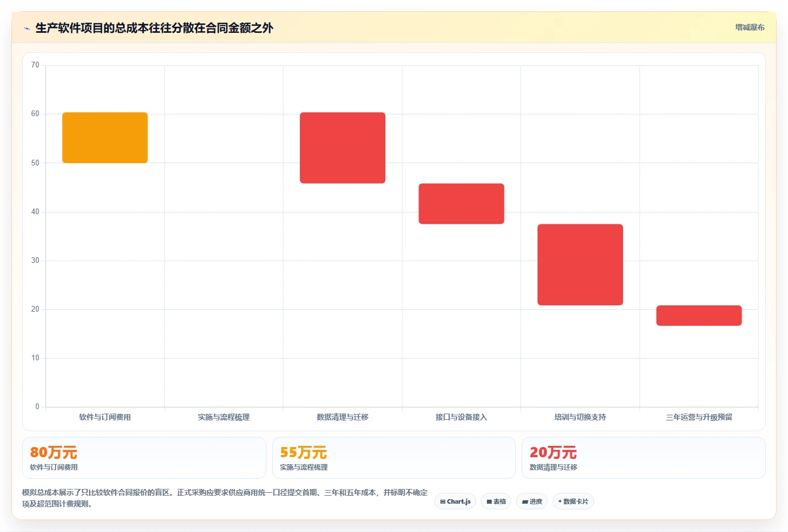Click y-axis value 30
The image size is (788, 532).
pyautogui.click(x=35, y=261)
